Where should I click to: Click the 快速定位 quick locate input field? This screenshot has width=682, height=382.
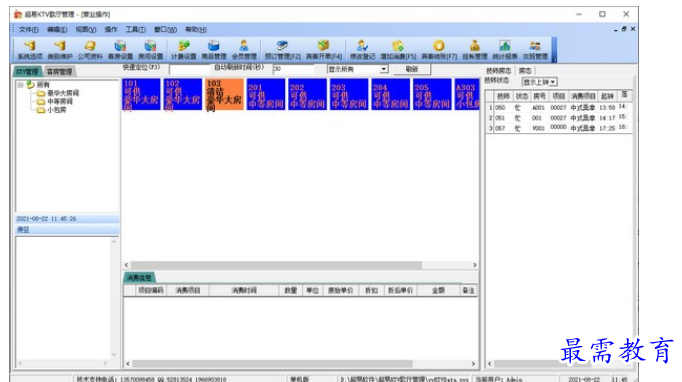click(191, 69)
